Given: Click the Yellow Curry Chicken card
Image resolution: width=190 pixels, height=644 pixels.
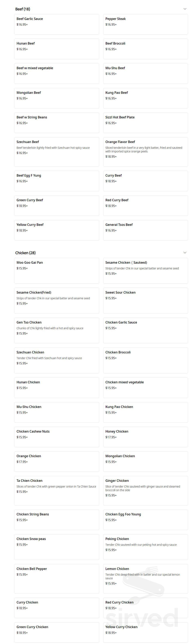Looking at the screenshot, I should click(x=145, y=633).
